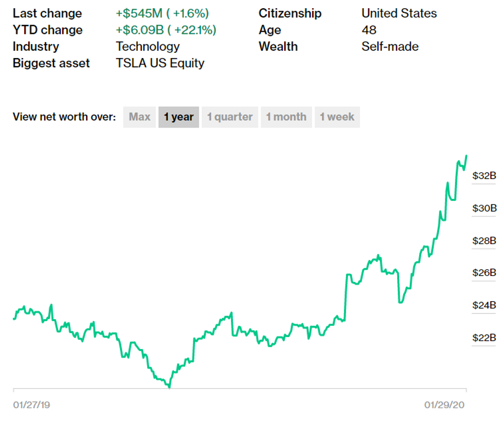Click the United States citizenship value
This screenshot has width=504, height=427.
click(x=399, y=13)
